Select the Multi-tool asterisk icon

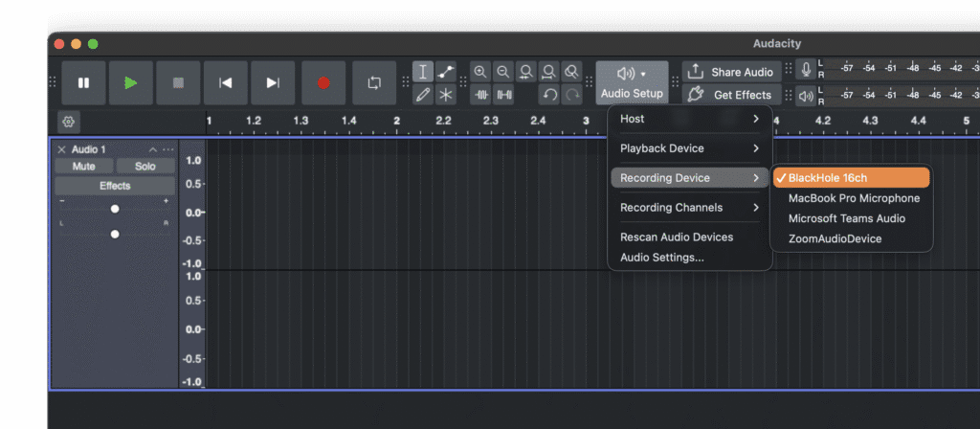point(446,95)
